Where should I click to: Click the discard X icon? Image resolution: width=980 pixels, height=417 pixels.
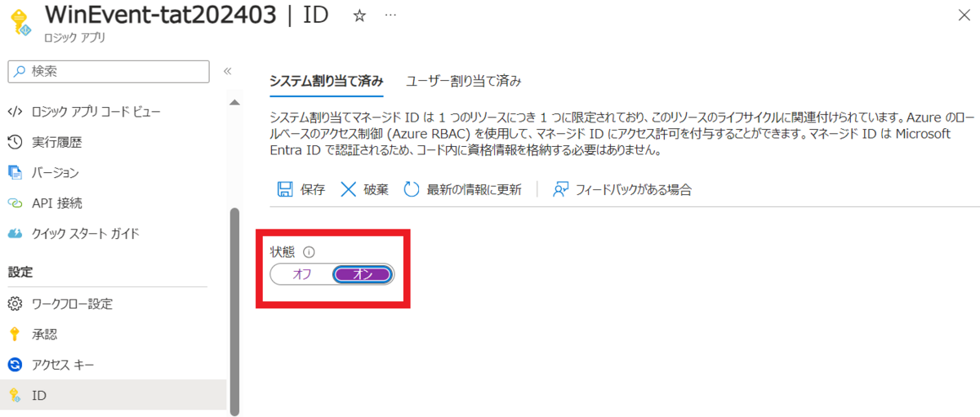tap(348, 189)
